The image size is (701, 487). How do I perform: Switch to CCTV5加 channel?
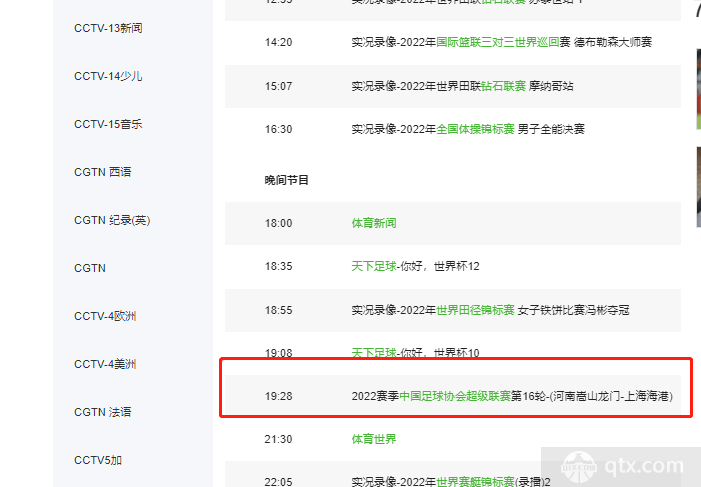coord(98,460)
